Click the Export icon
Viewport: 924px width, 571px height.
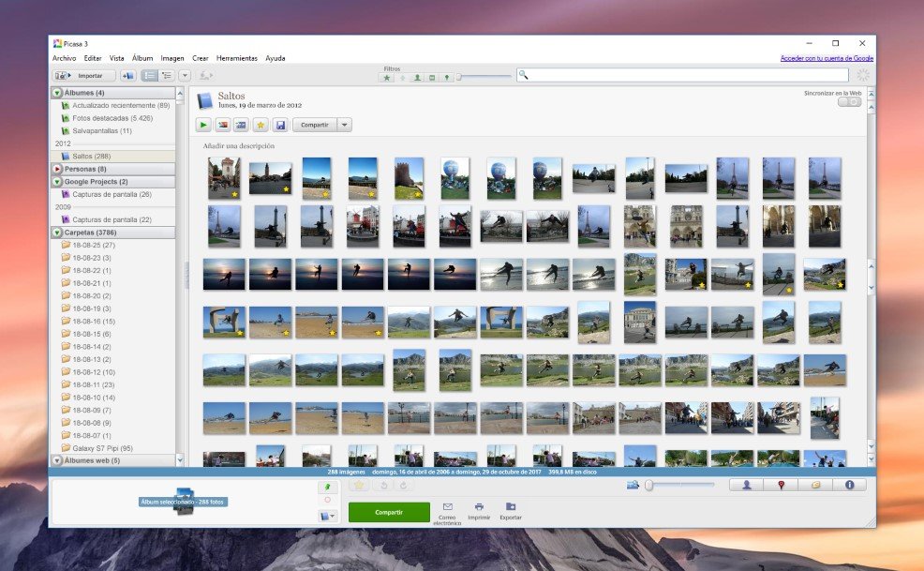point(511,510)
